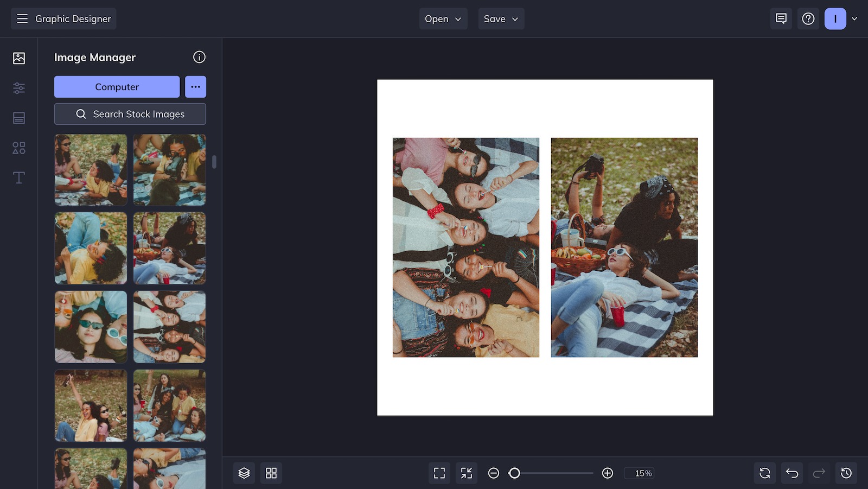868x489 pixels.
Task: Open the Image Manager panel
Action: pos(18,58)
